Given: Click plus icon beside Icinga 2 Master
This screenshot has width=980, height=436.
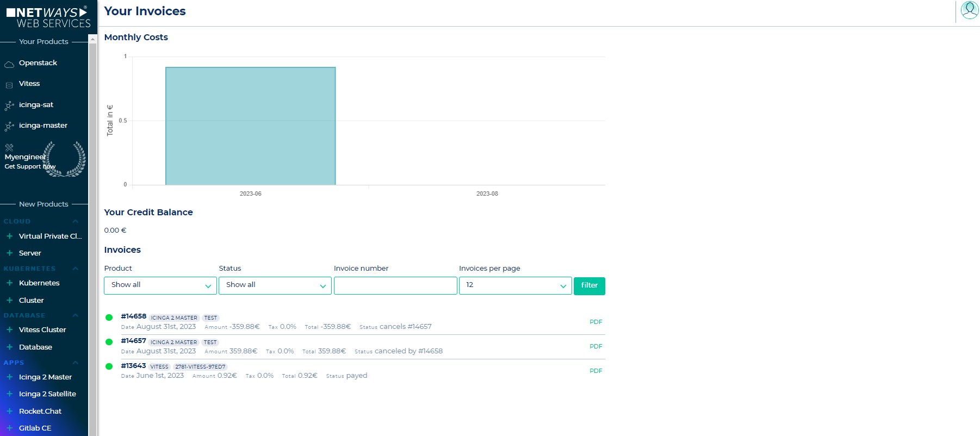Looking at the screenshot, I should tap(9, 377).
